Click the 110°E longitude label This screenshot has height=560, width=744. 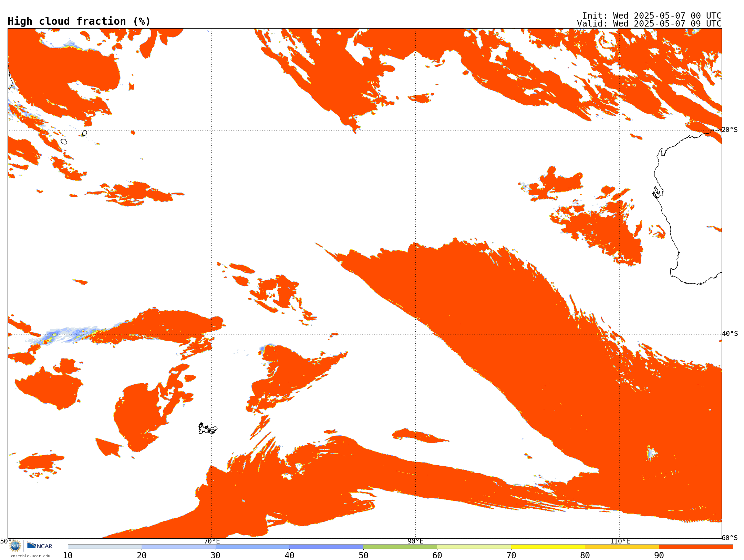620,541
